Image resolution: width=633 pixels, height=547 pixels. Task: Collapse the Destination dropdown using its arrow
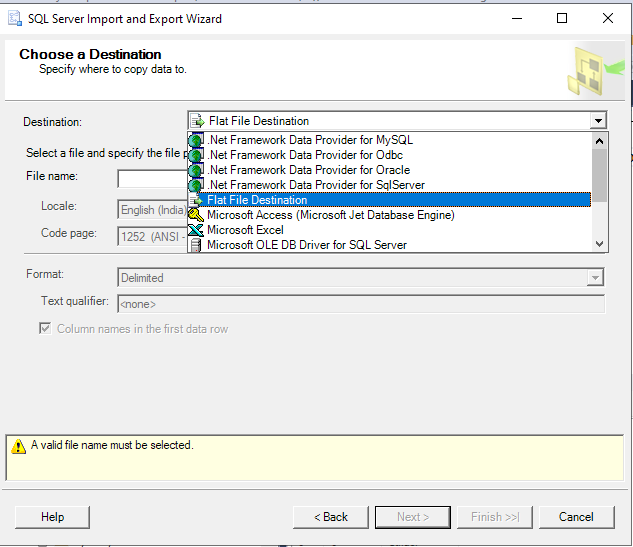tap(598, 121)
